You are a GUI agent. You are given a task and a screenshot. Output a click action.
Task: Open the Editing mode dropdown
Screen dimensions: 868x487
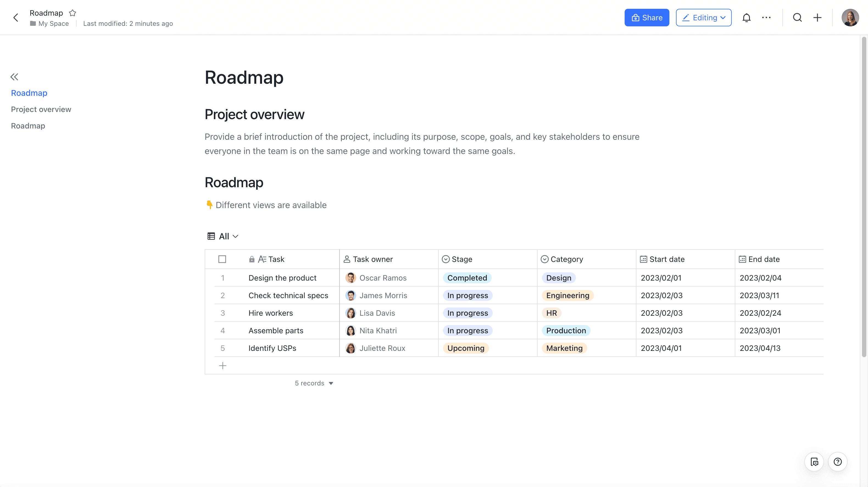click(703, 18)
